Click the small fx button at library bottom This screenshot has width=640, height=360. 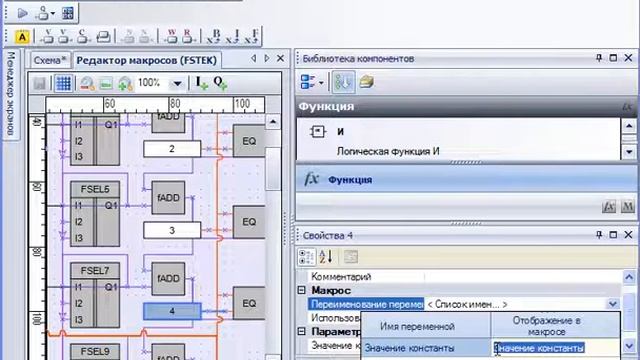pyautogui.click(x=609, y=207)
